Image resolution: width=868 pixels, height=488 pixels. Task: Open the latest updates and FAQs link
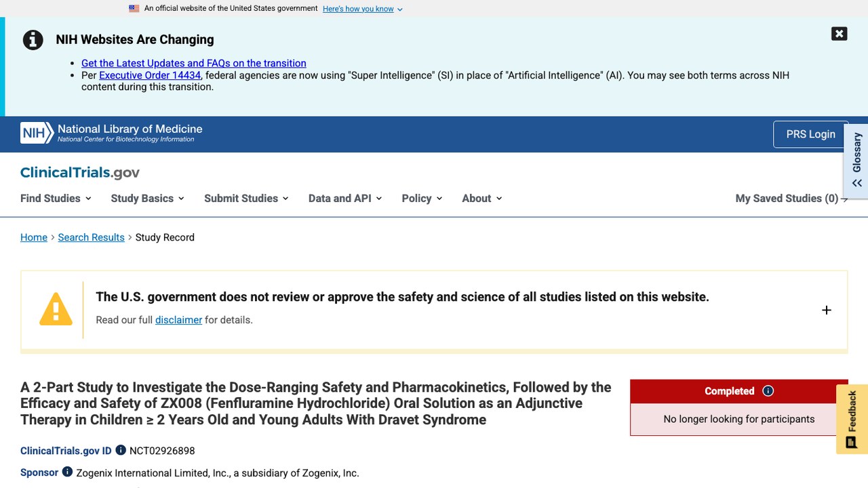[x=194, y=63]
